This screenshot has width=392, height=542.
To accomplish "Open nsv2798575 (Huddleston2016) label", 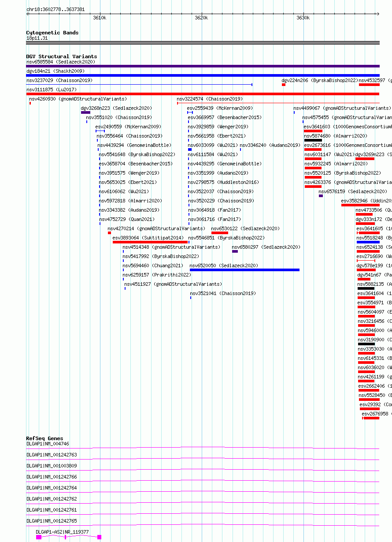I will pyautogui.click(x=223, y=182).
